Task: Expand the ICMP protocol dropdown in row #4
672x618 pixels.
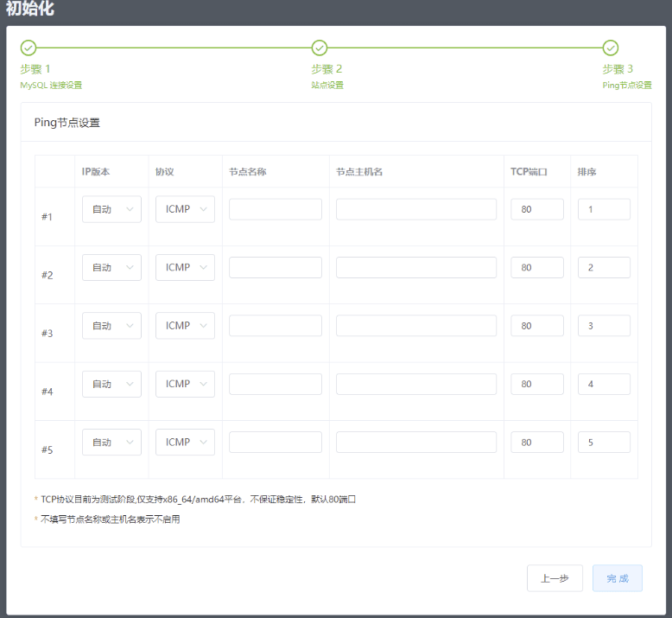Action: point(185,384)
